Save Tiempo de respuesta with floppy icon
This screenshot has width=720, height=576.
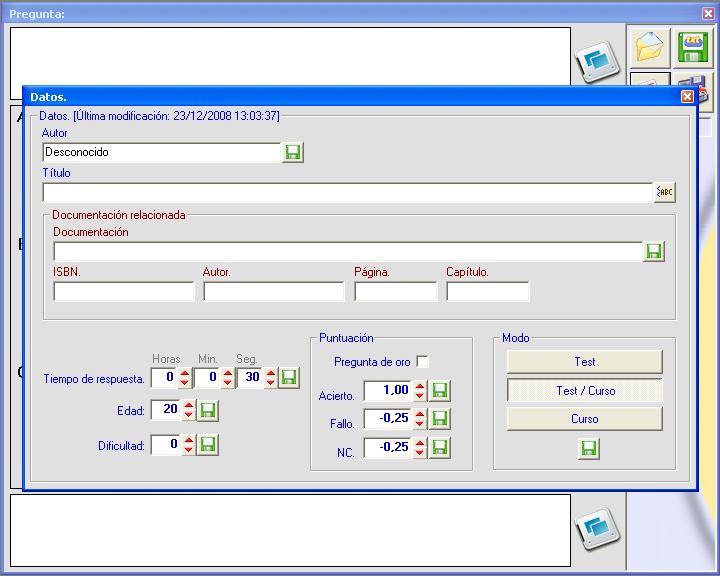[x=289, y=378]
